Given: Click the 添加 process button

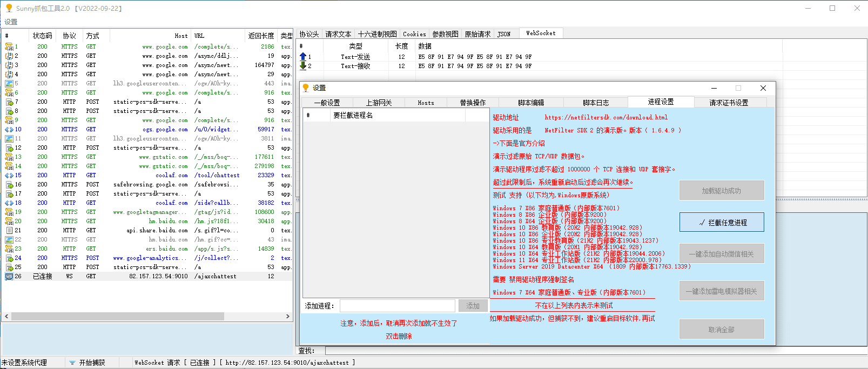Looking at the screenshot, I should 473,306.
